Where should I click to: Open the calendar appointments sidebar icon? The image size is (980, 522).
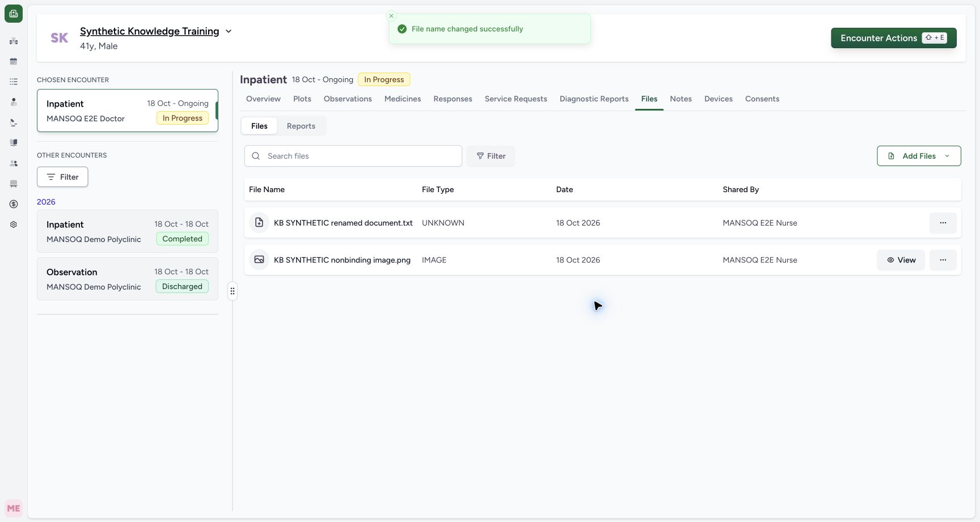(14, 61)
